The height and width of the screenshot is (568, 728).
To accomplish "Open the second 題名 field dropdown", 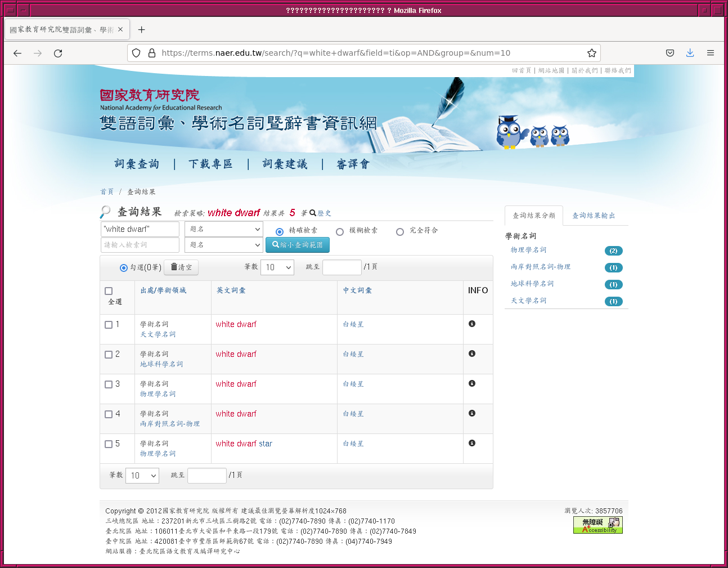I will pos(224,245).
